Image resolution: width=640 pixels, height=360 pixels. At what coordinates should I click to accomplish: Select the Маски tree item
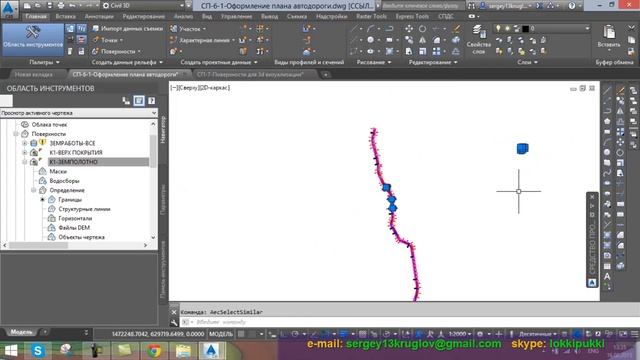pos(58,171)
